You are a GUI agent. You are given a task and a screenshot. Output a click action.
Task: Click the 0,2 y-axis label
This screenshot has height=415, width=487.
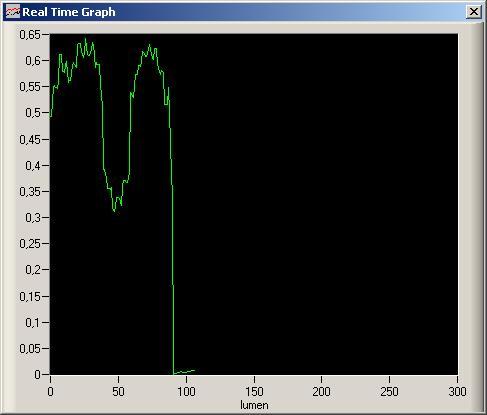tap(33, 269)
